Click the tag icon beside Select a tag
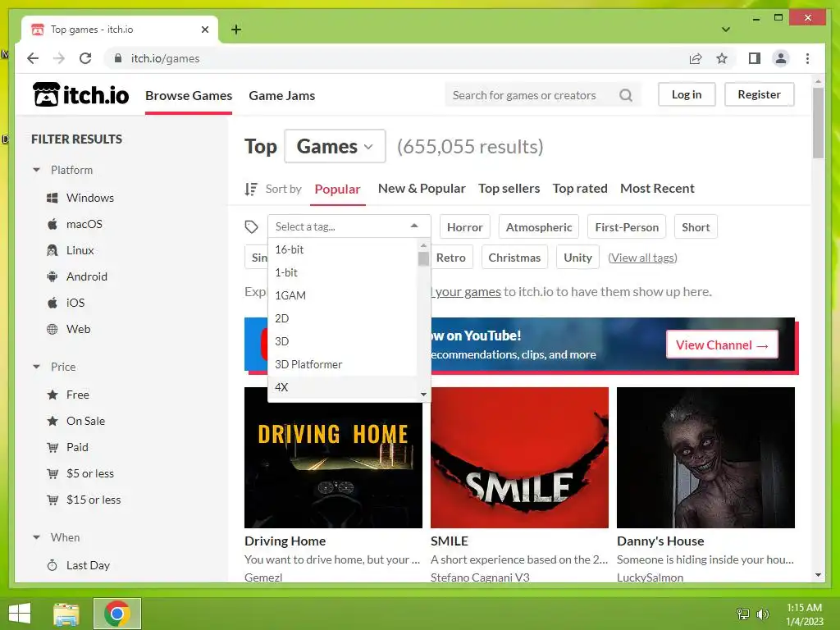Screen dimensions: 840x630 tap(251, 227)
